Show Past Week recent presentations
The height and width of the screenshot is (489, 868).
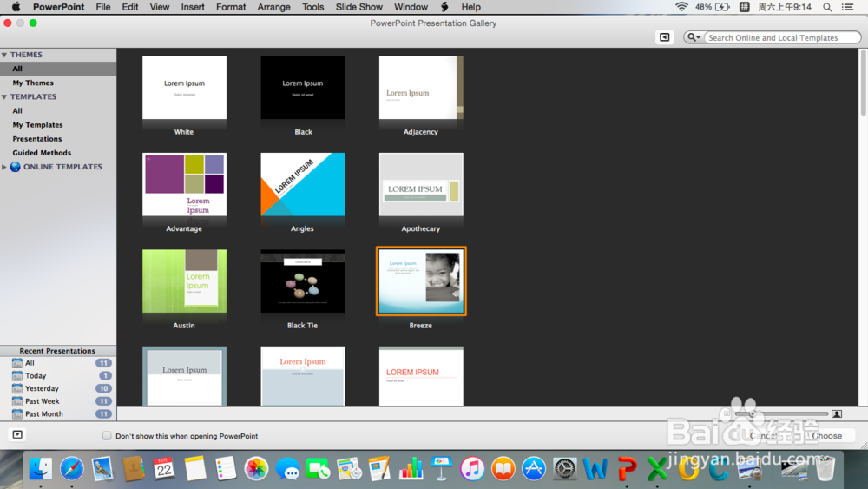pos(58,401)
